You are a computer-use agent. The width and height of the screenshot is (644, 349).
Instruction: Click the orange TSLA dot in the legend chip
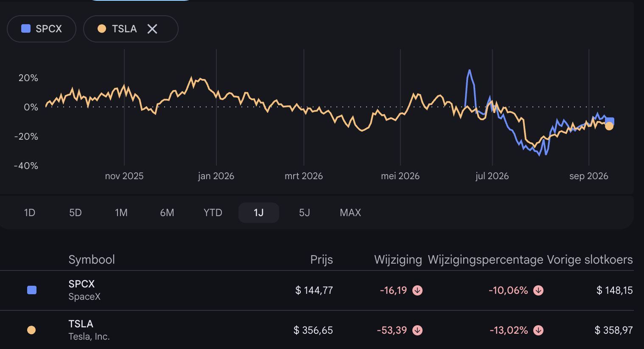tap(102, 28)
